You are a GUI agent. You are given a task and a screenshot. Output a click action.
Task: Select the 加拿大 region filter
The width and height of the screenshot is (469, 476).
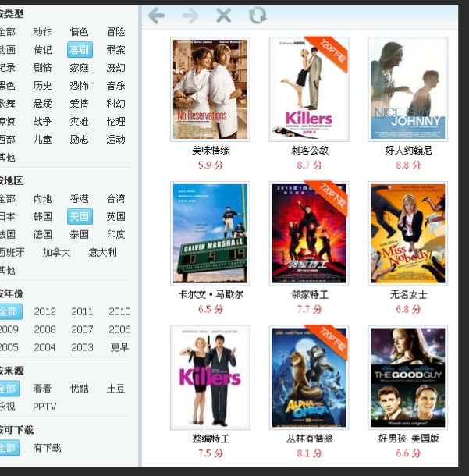[56, 252]
